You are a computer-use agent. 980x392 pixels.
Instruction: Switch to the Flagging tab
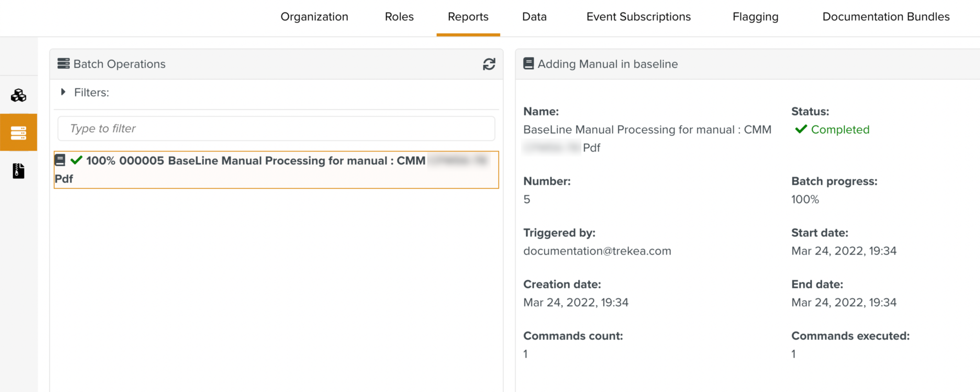tap(755, 17)
